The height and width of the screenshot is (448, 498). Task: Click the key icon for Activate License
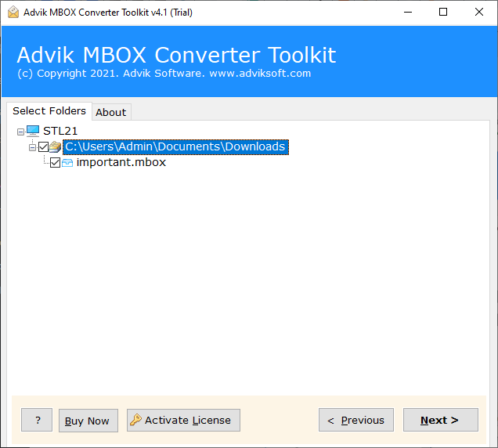coord(135,420)
